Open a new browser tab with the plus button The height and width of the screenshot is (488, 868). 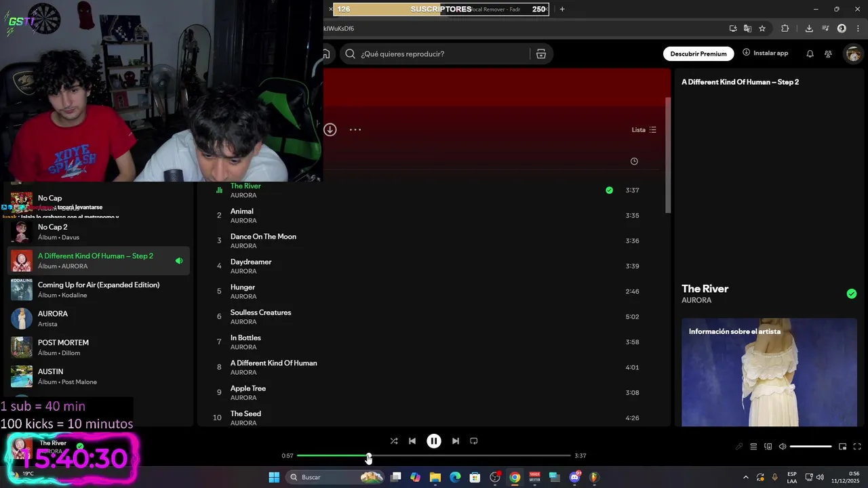(x=562, y=9)
